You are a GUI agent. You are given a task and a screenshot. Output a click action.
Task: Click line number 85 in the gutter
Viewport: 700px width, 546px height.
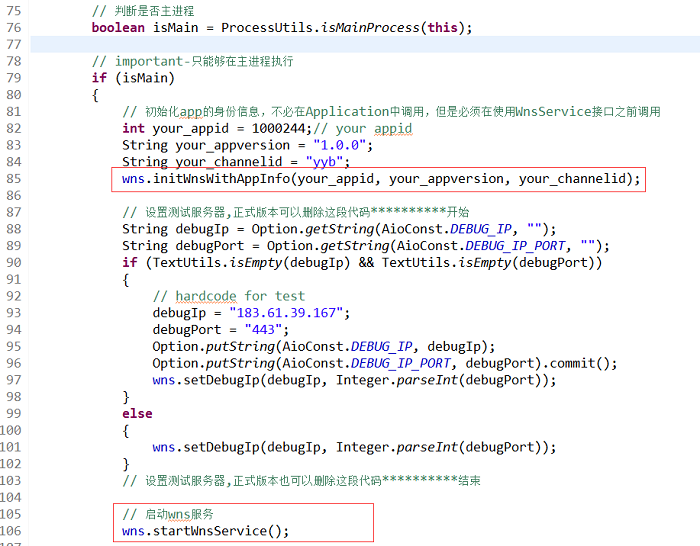pyautogui.click(x=13, y=179)
